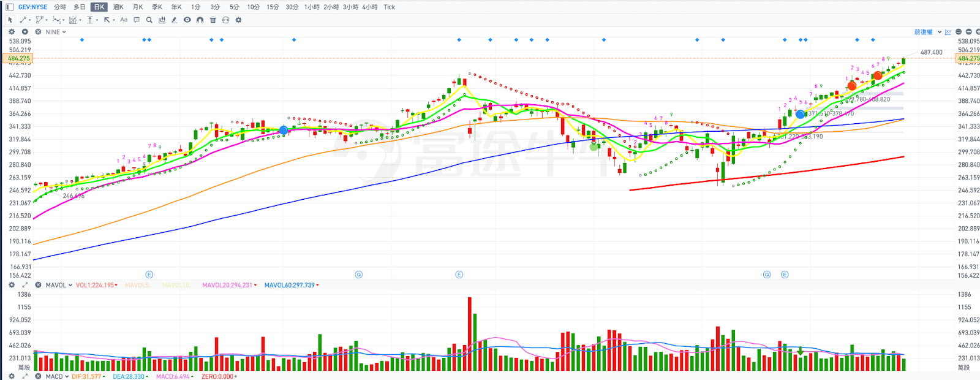Viewport: 980px width, 380px height.
Task: Choose the polygon shape drawing tool
Action: 39,20
